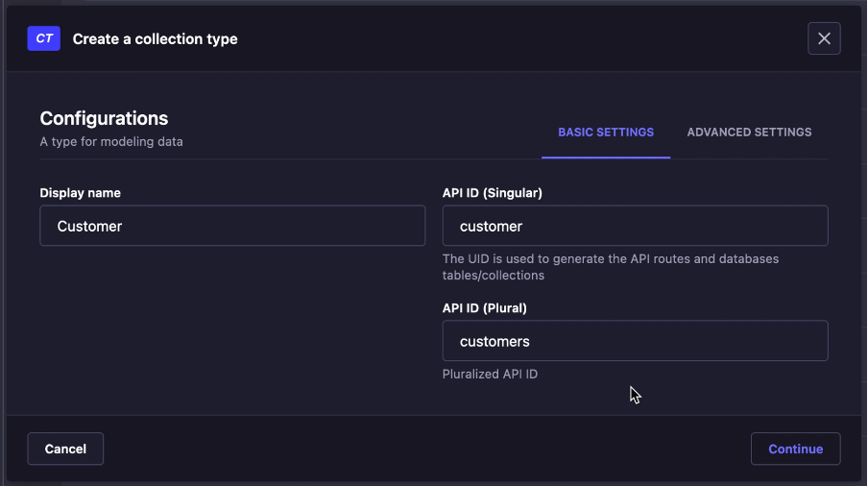The width and height of the screenshot is (868, 486).
Task: Switch to the Advanced Settings tab
Action: tap(749, 133)
